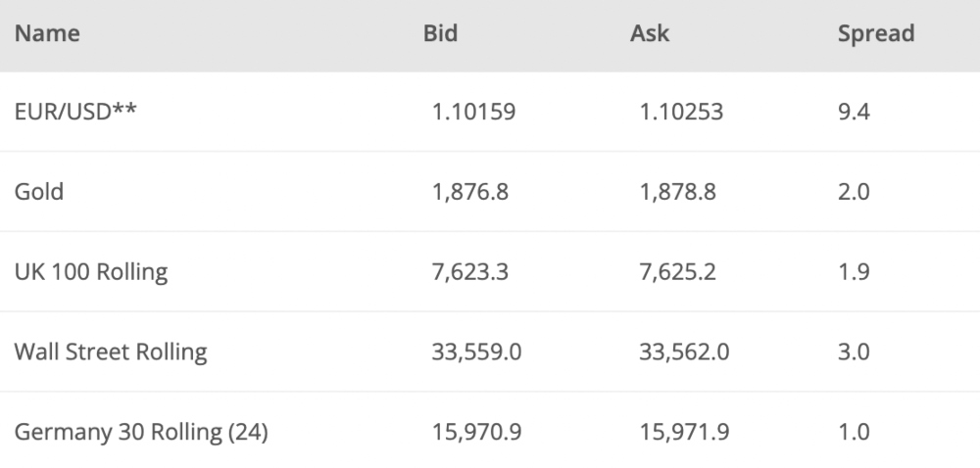Sort by the Spread column header
The height and width of the screenshot is (468, 980).
(x=876, y=34)
